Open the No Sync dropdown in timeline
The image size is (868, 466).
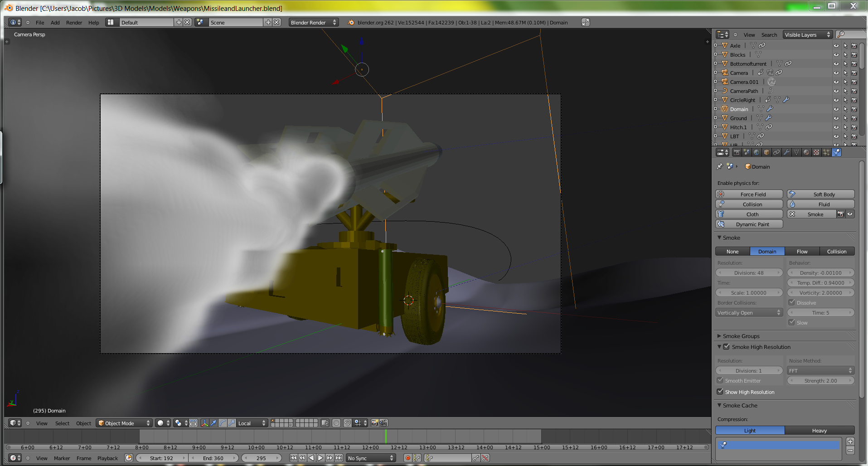pyautogui.click(x=371, y=458)
